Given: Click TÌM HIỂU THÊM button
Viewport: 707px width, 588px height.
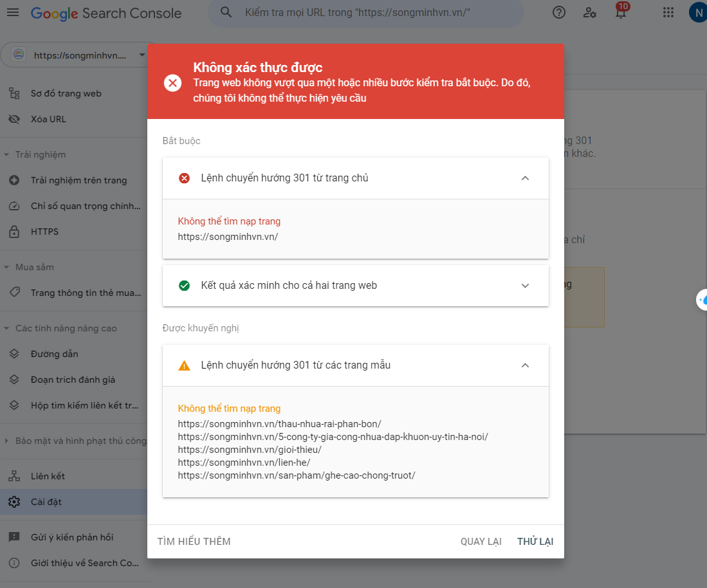Looking at the screenshot, I should point(194,541).
